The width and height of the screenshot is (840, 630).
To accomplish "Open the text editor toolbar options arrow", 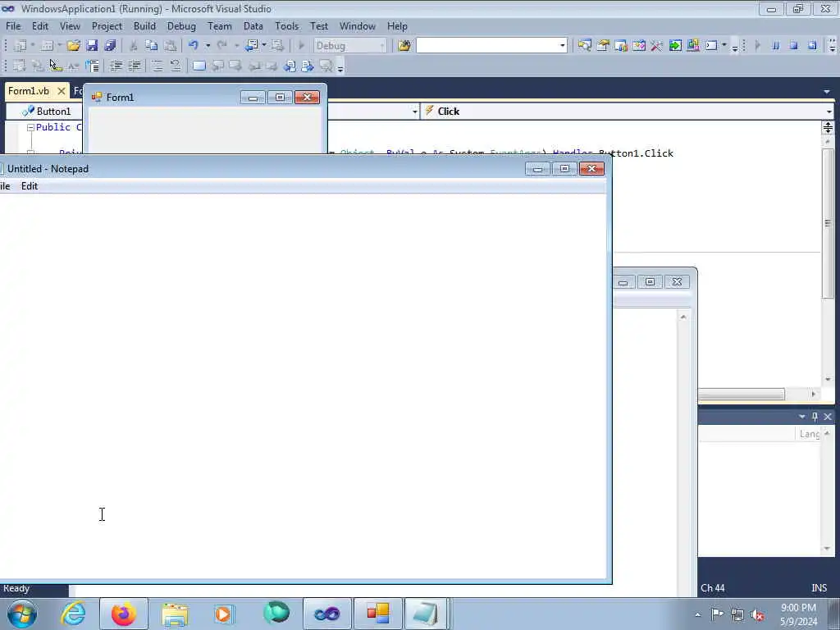I will tap(340, 67).
